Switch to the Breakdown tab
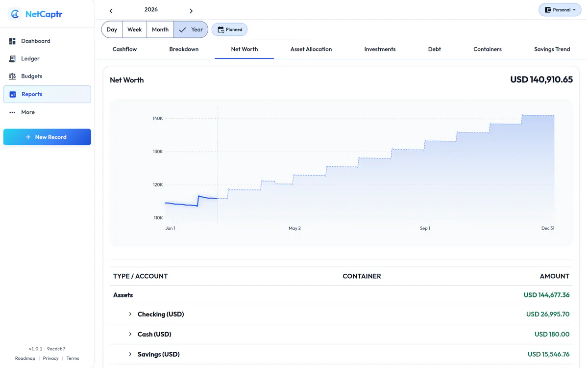 pyautogui.click(x=184, y=49)
